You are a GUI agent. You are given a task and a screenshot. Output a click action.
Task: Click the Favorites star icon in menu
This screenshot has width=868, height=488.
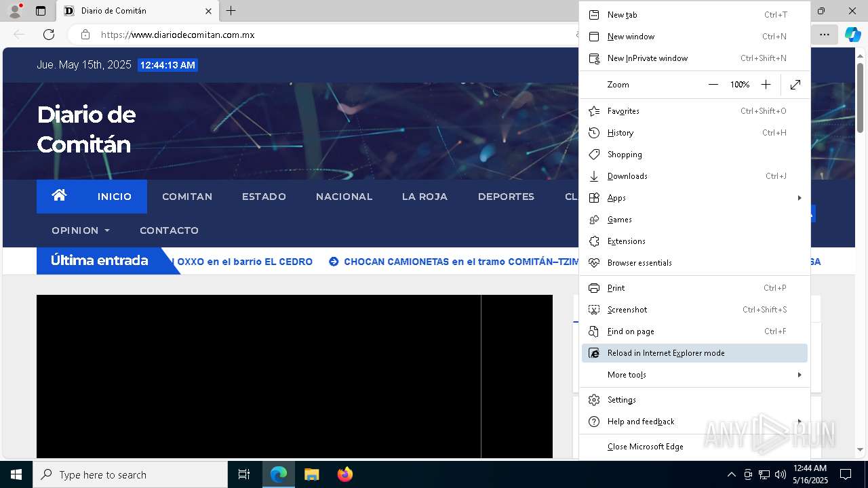[x=594, y=111]
